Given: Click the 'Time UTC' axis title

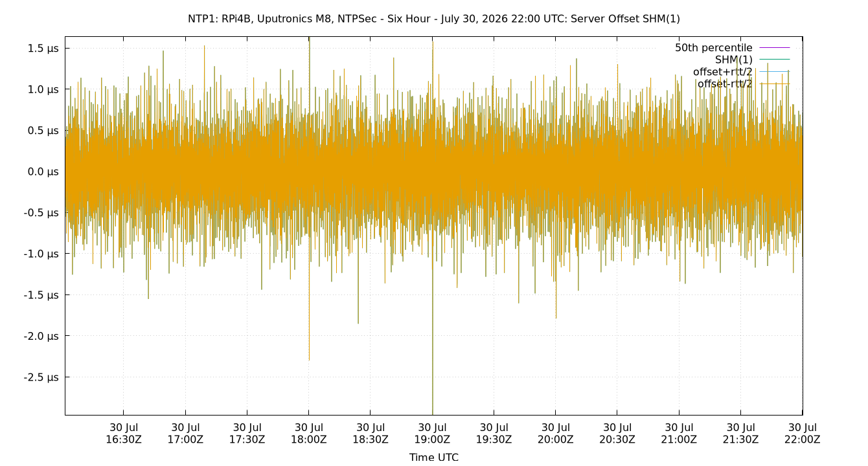Looking at the screenshot, I should 434,457.
